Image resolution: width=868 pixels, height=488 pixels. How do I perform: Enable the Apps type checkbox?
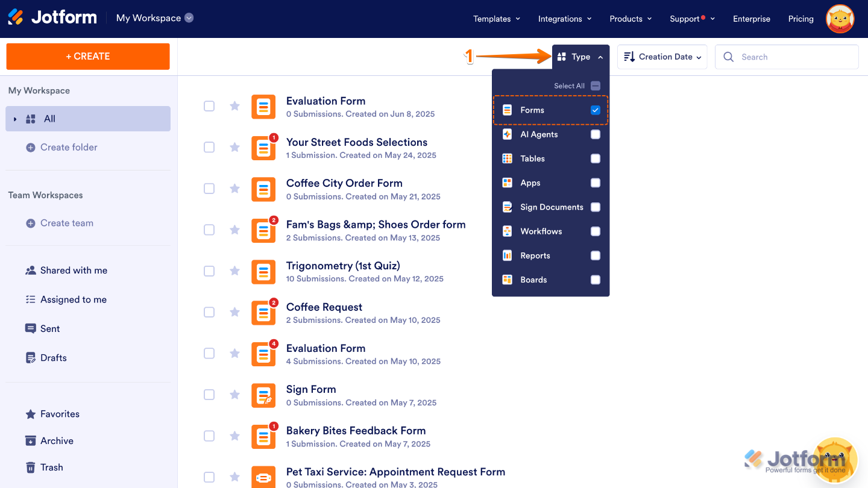595,183
